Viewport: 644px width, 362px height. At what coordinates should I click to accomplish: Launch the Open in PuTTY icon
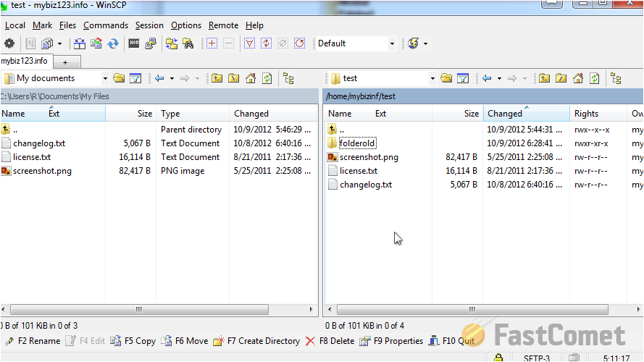[151, 43]
